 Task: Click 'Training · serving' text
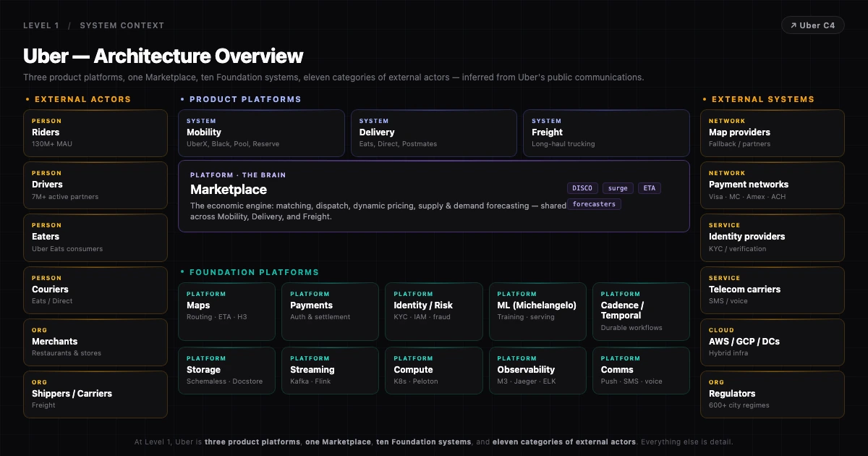526,317
